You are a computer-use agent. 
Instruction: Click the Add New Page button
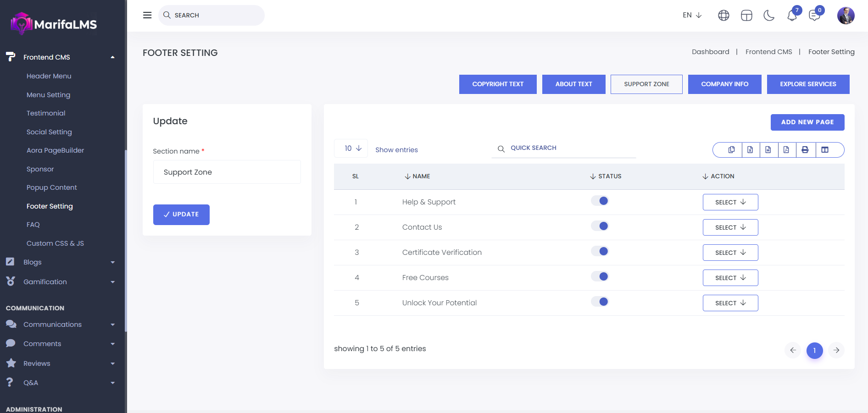point(807,122)
